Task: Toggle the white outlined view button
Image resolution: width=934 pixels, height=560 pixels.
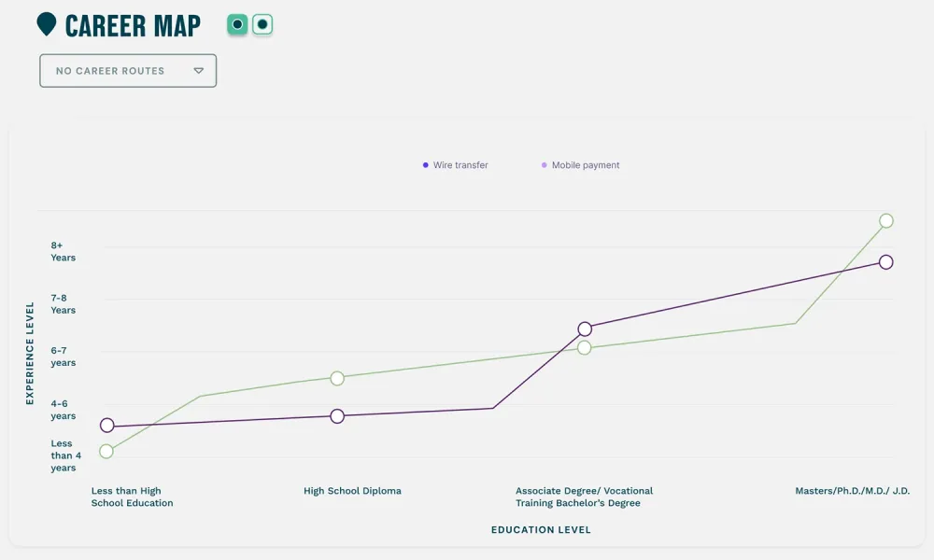Action: 262,24
